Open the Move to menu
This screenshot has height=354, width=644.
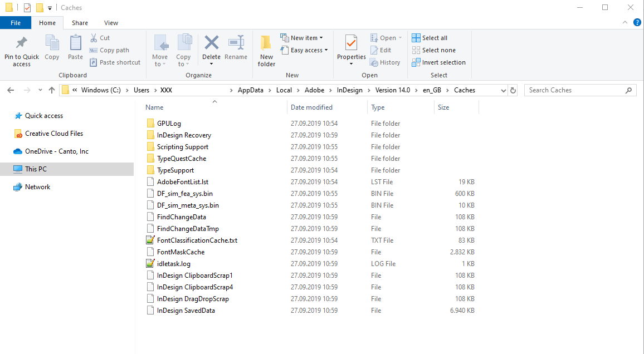[160, 51]
